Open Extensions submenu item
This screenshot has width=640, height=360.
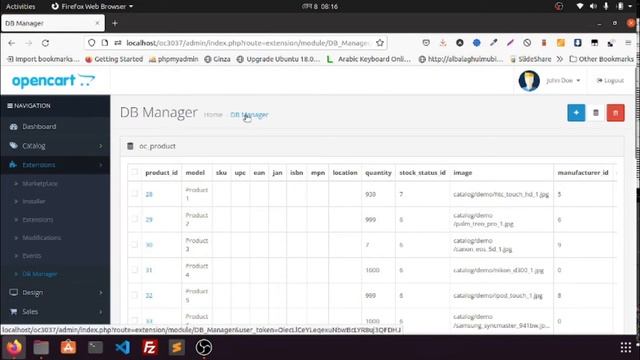click(38, 220)
